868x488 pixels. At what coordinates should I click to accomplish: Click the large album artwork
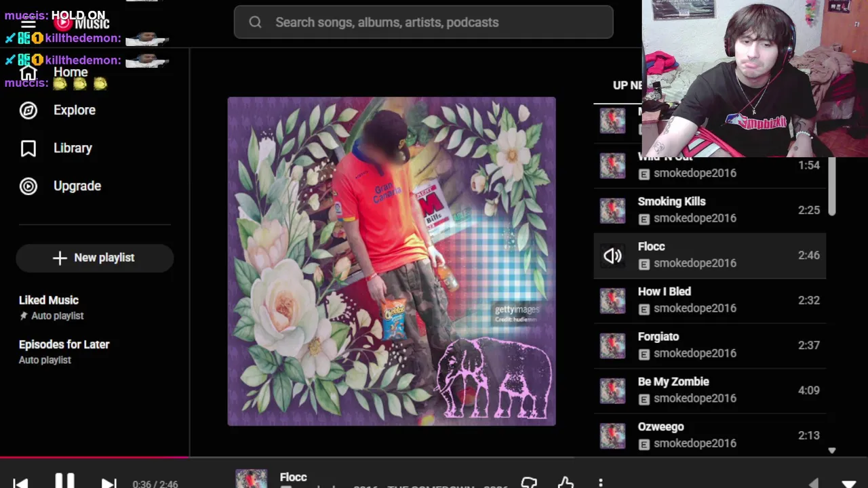coord(391,262)
